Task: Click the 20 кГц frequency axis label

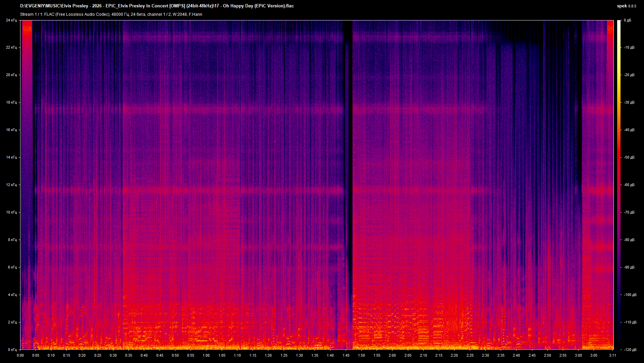Action: tap(11, 75)
